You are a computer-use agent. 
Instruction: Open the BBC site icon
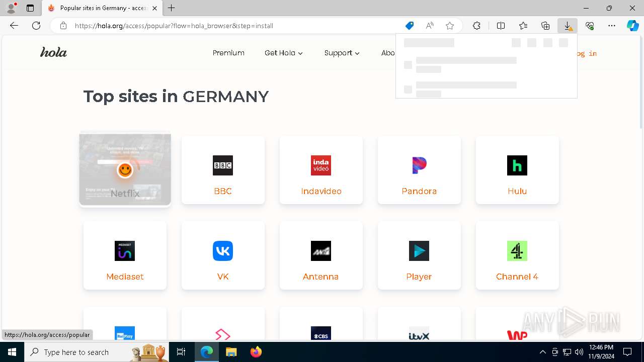pyautogui.click(x=223, y=165)
